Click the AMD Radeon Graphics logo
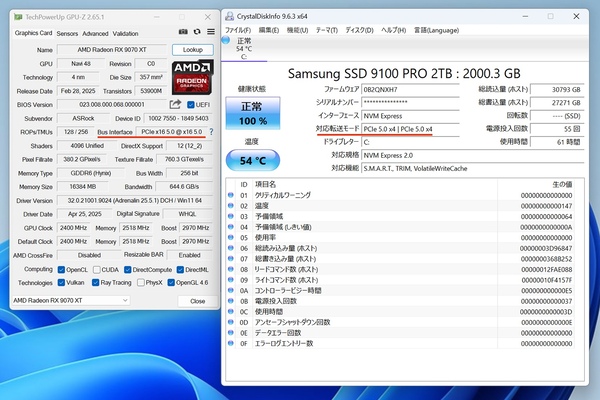Viewport: 600px width, 400px height. pos(193,76)
